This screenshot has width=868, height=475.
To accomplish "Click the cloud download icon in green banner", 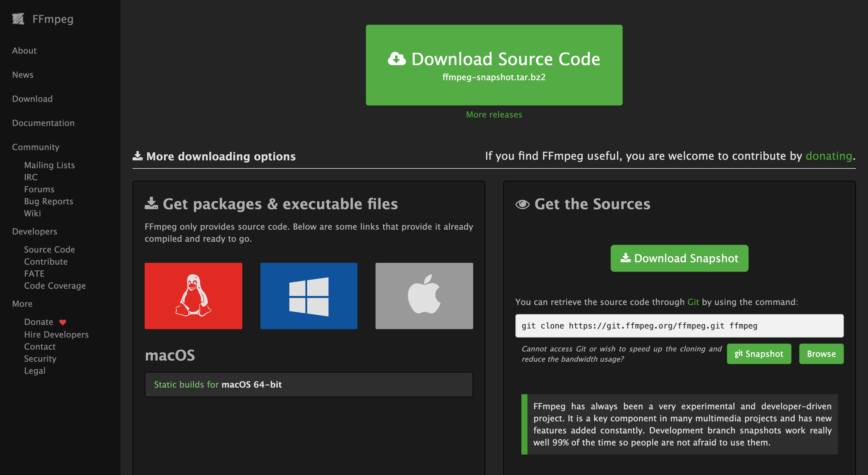I will click(x=397, y=59).
